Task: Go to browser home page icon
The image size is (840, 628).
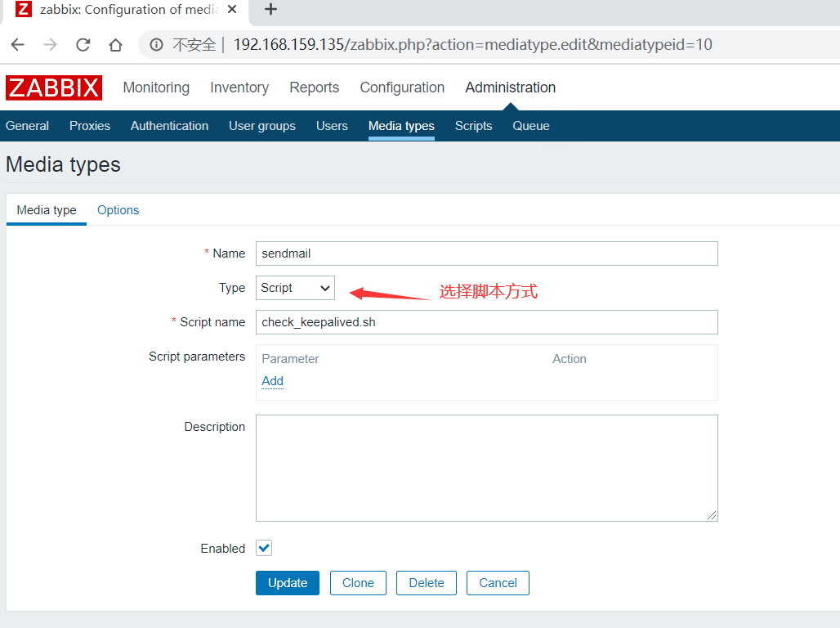Action: pyautogui.click(x=115, y=44)
